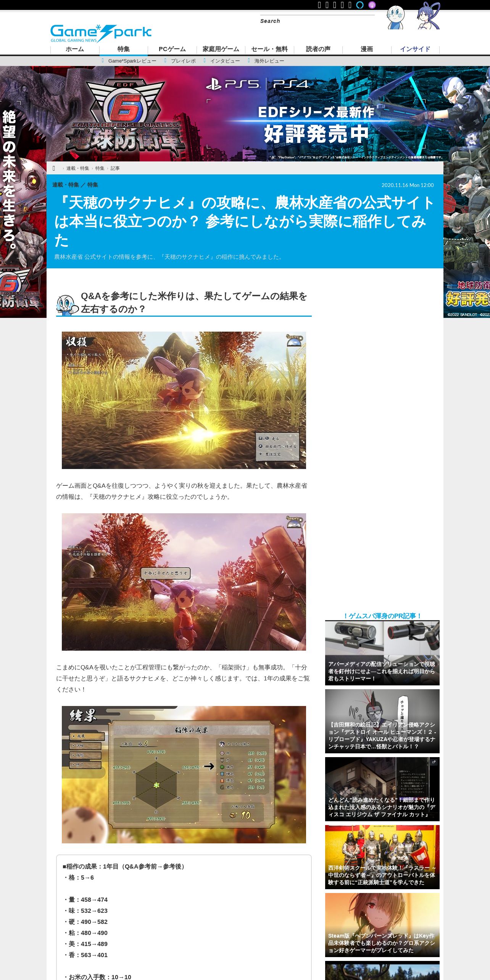Open the 西洋剣術スクール ラスラー article

(x=382, y=857)
